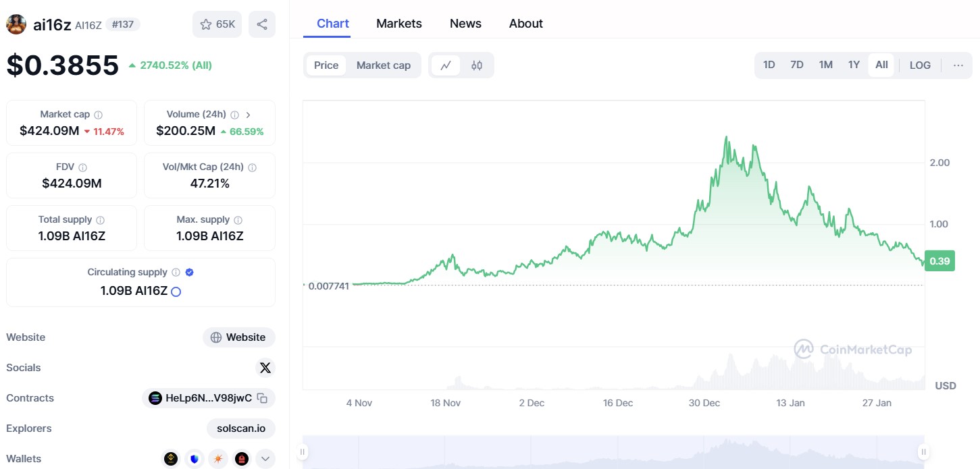Switch to candlestick chart view
Screen dimensions: 980x469
point(477,65)
